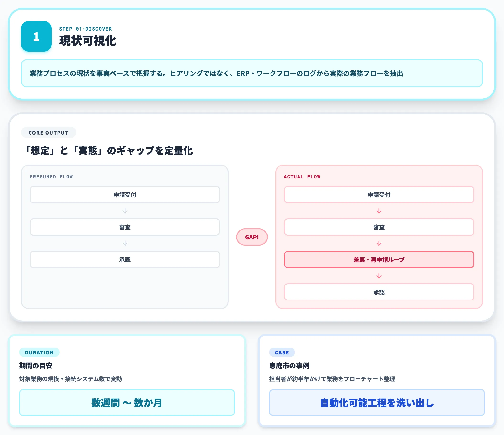Viewport: 504px width, 435px height.
Task: Click the CASE tag
Action: point(282,352)
